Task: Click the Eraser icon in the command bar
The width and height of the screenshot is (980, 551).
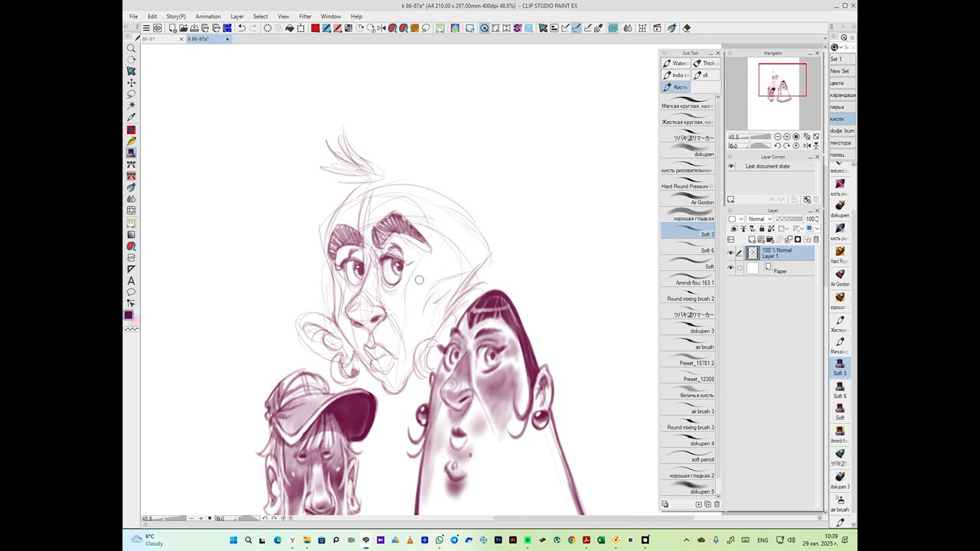Action: tap(686, 28)
